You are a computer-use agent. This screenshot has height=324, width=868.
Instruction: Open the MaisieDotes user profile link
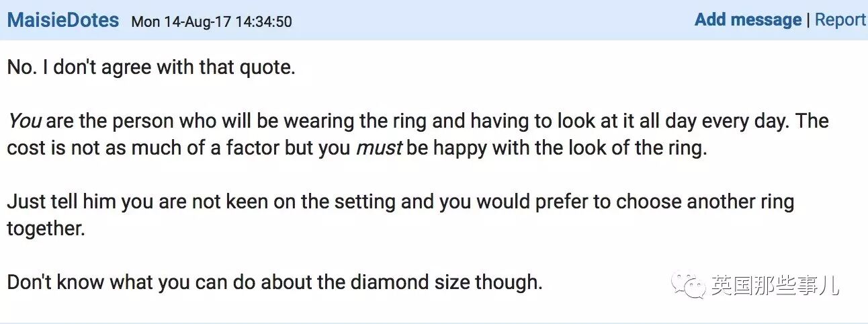pos(63,20)
